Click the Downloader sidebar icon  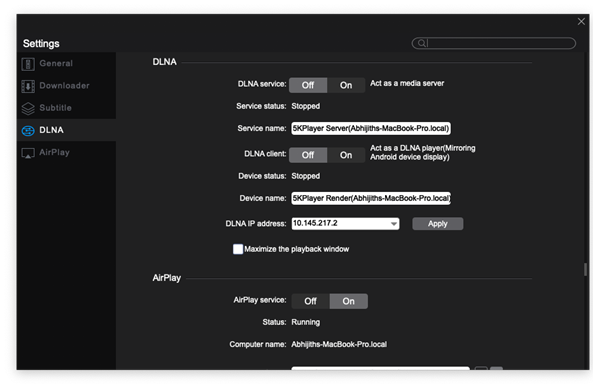[x=28, y=86]
